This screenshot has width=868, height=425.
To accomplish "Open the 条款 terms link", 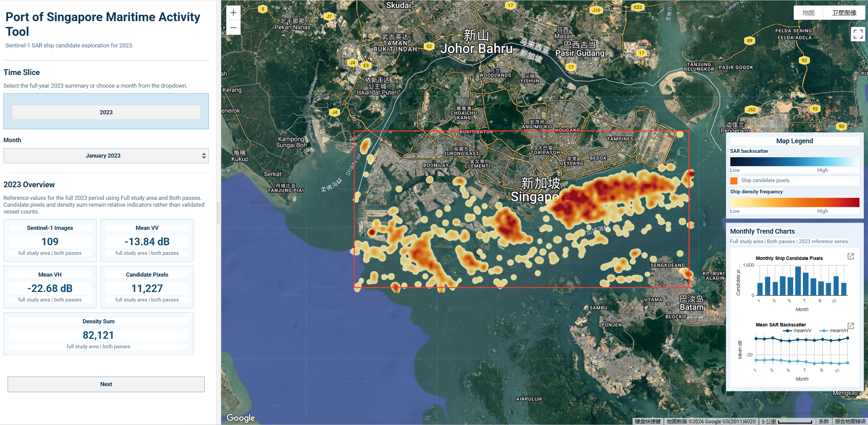I will click(824, 422).
